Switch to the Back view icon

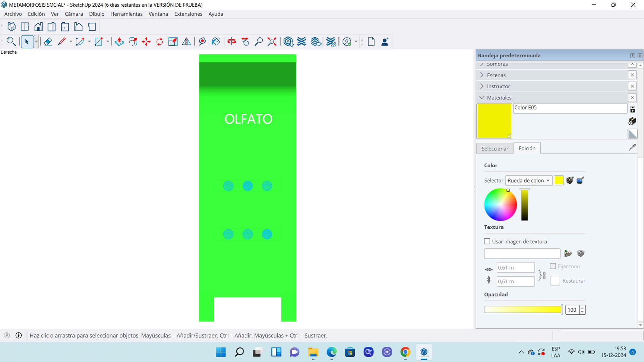(x=65, y=27)
